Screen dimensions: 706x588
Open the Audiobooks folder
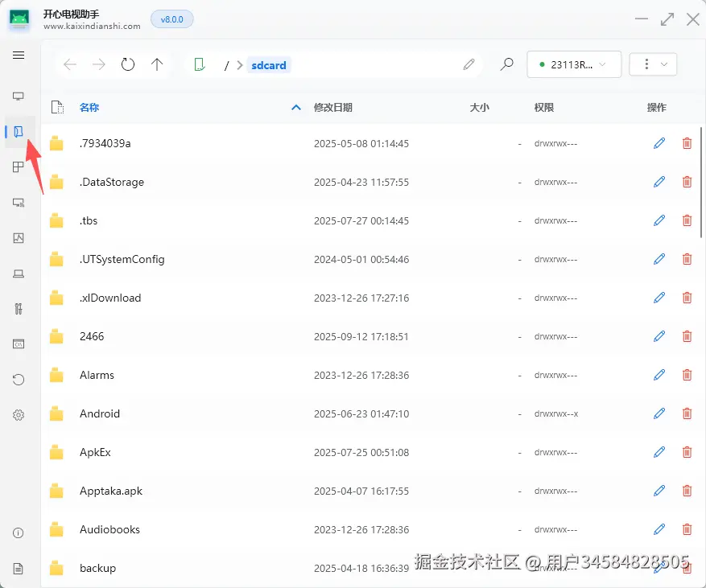point(109,529)
